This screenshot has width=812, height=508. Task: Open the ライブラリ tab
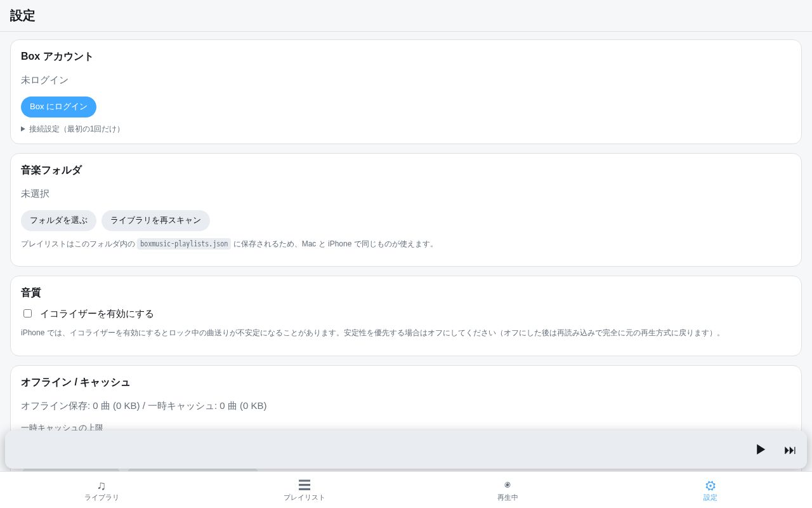101,490
